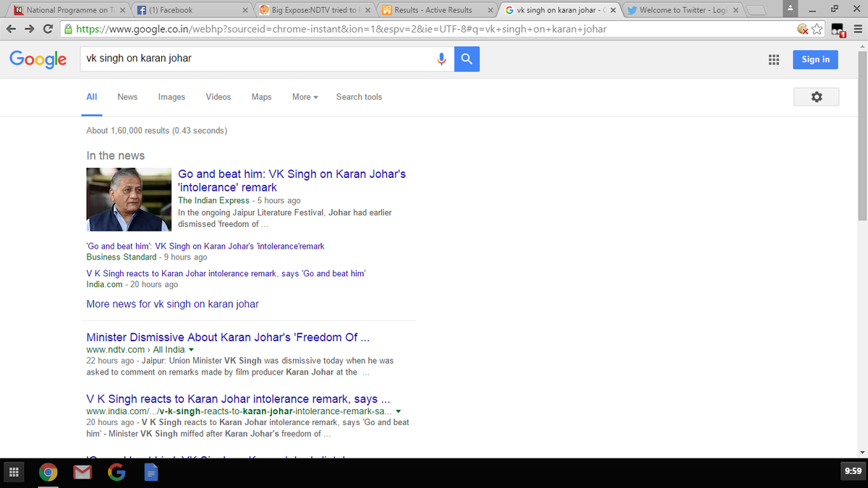Open the Google apps grid
868x488 pixels.
[773, 60]
